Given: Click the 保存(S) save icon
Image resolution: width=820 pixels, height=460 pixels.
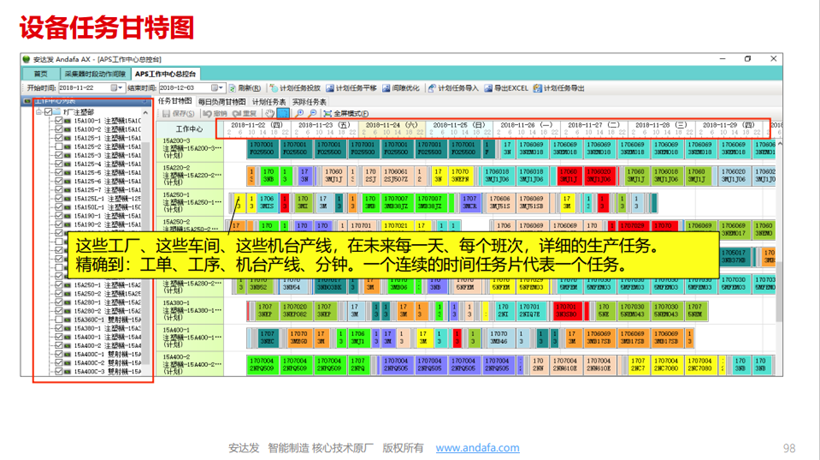Looking at the screenshot, I should pyautogui.click(x=166, y=113).
